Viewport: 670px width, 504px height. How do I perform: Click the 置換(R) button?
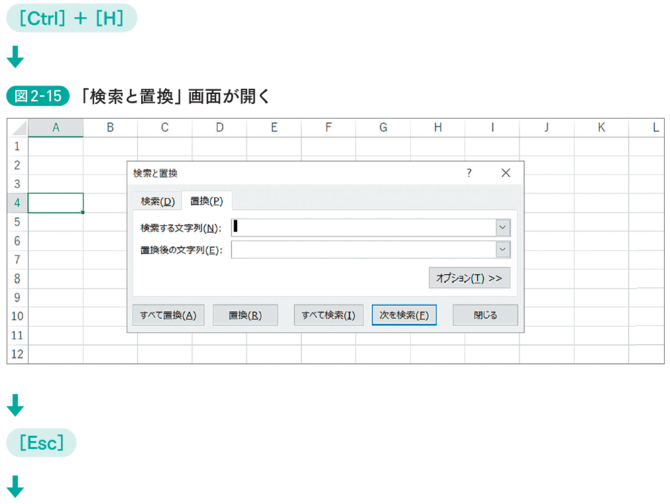[x=245, y=315]
